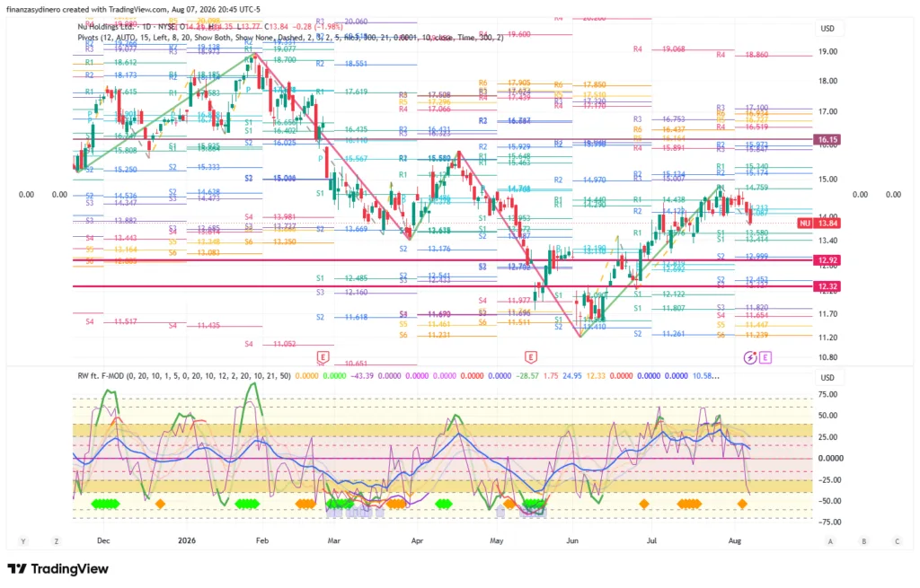Click the purple lightning event icon
Screen dimensions: 920x588
point(750,357)
